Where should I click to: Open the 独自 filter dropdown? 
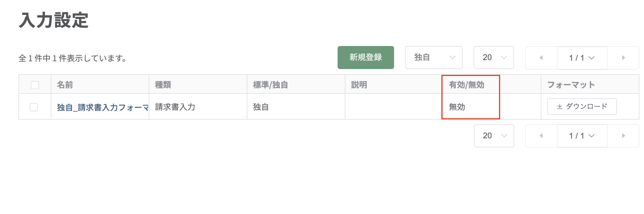coord(434,58)
